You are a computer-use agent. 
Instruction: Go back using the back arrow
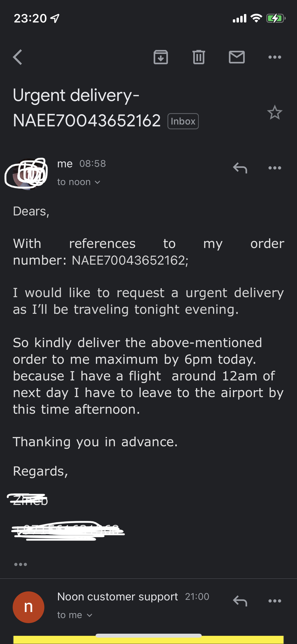click(17, 57)
